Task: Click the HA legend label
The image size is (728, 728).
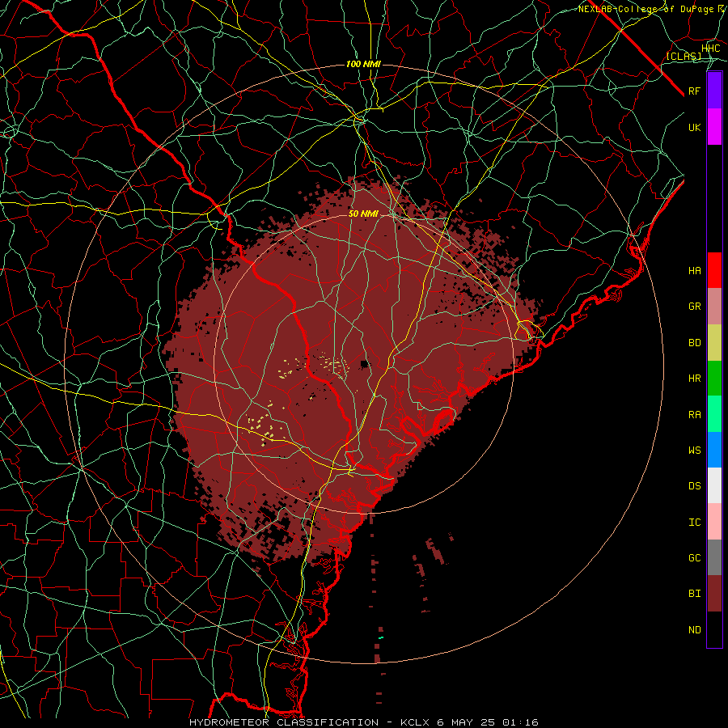Action: point(694,271)
